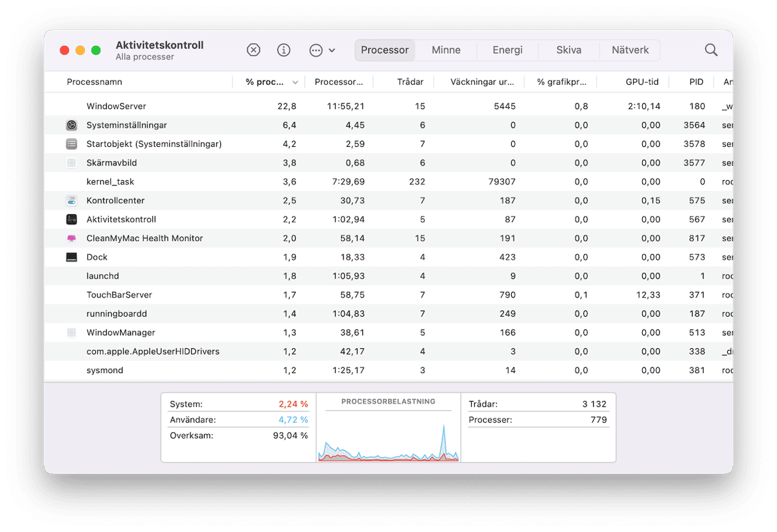Click the Startobjekt row icon
This screenshot has width=777, height=532.
tap(72, 144)
